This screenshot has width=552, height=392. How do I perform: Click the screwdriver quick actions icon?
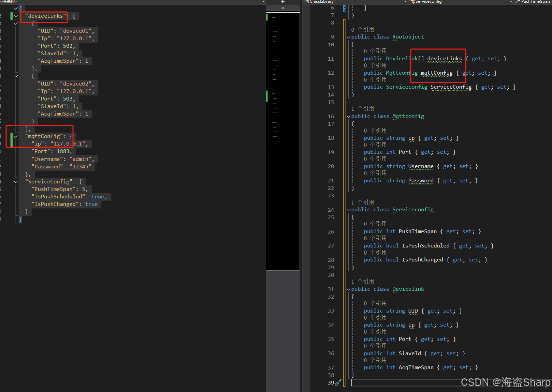tap(338, 383)
